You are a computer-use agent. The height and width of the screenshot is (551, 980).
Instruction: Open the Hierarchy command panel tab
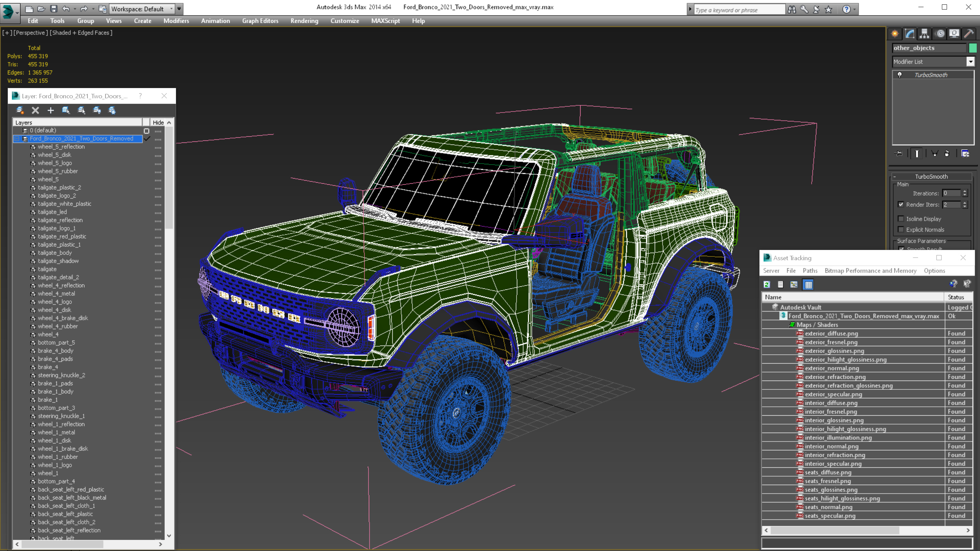tap(925, 34)
